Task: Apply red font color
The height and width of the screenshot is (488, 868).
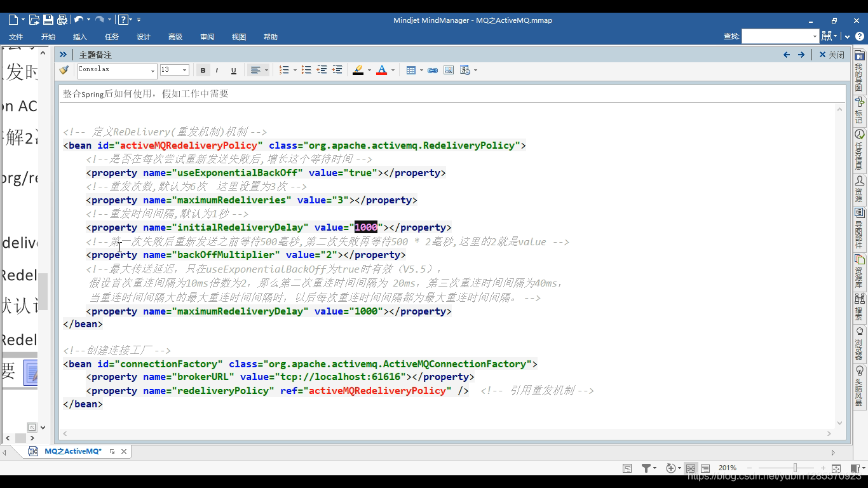Action: click(x=382, y=70)
